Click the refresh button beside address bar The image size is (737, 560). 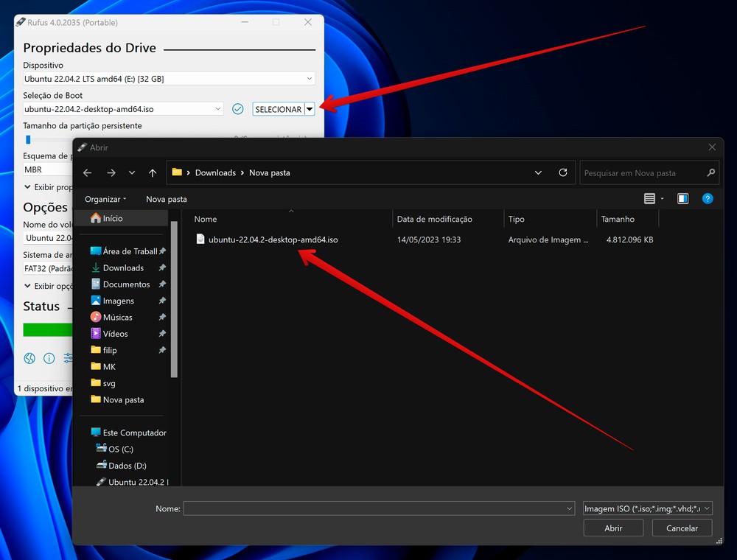pos(563,172)
